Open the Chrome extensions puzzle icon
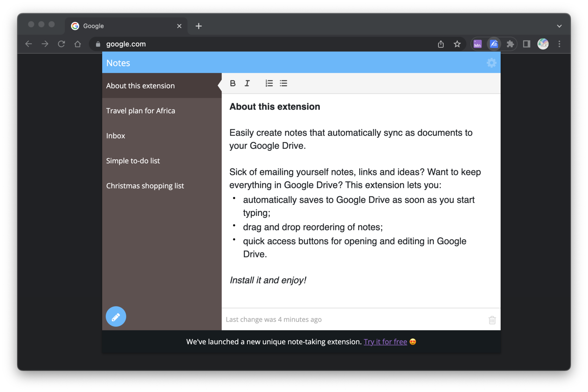This screenshot has width=588, height=392. pos(510,44)
